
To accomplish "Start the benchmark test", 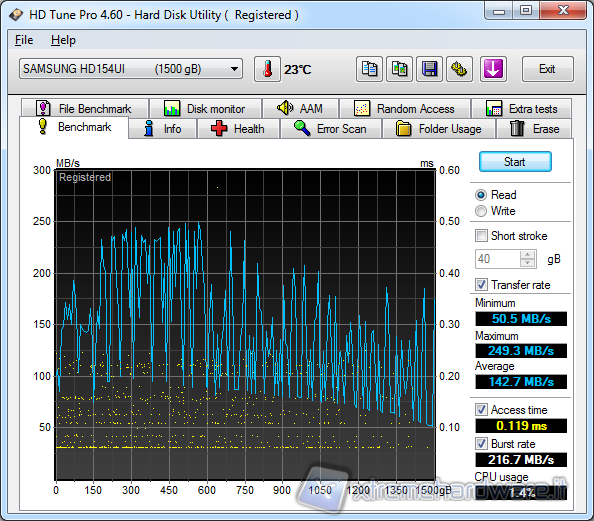I will 515,162.
